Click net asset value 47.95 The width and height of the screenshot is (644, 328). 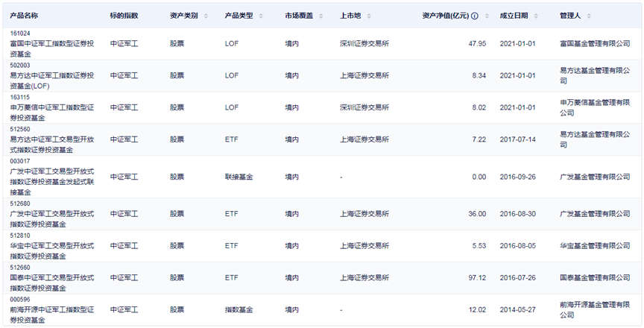click(x=477, y=43)
